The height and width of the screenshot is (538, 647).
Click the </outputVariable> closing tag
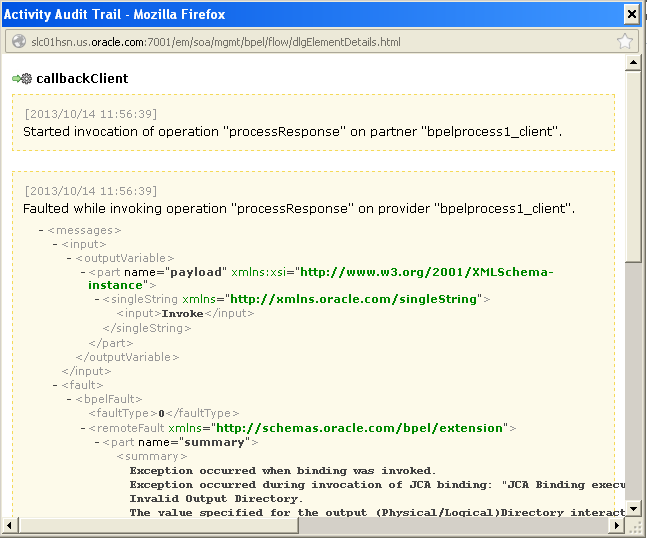pyautogui.click(x=127, y=357)
